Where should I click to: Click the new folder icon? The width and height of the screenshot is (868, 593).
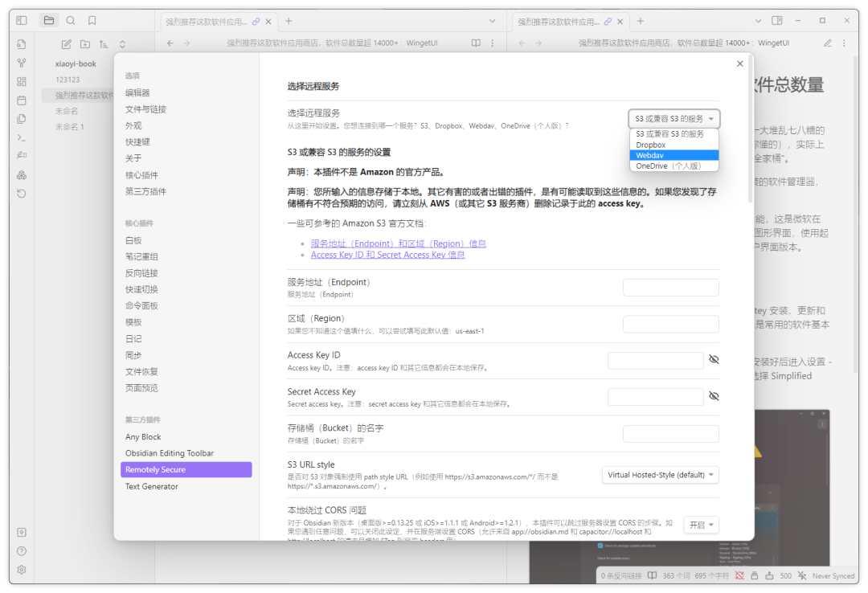(x=84, y=43)
